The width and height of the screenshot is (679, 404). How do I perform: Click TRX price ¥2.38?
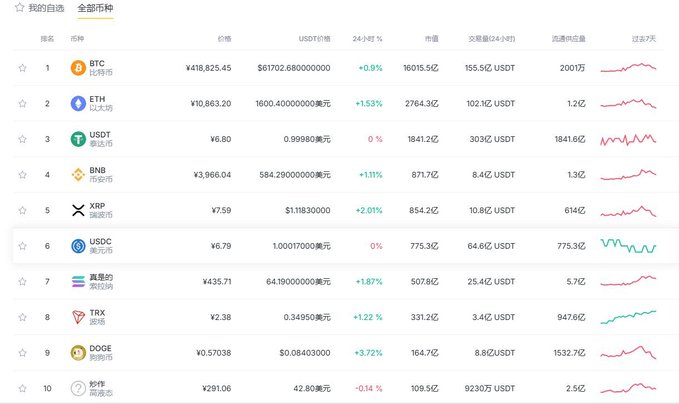(x=221, y=317)
